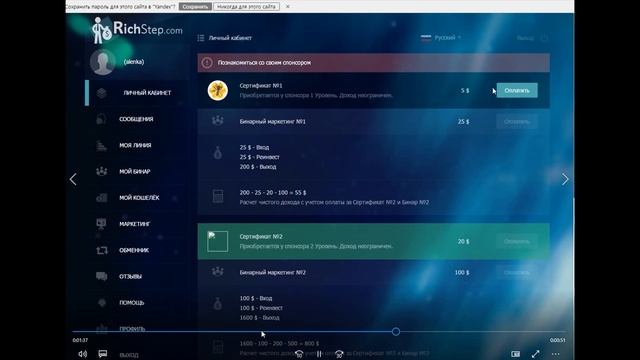This screenshot has width=640, height=360.
Task: Click the Бинарный маркетинг №2 title
Action: (273, 273)
